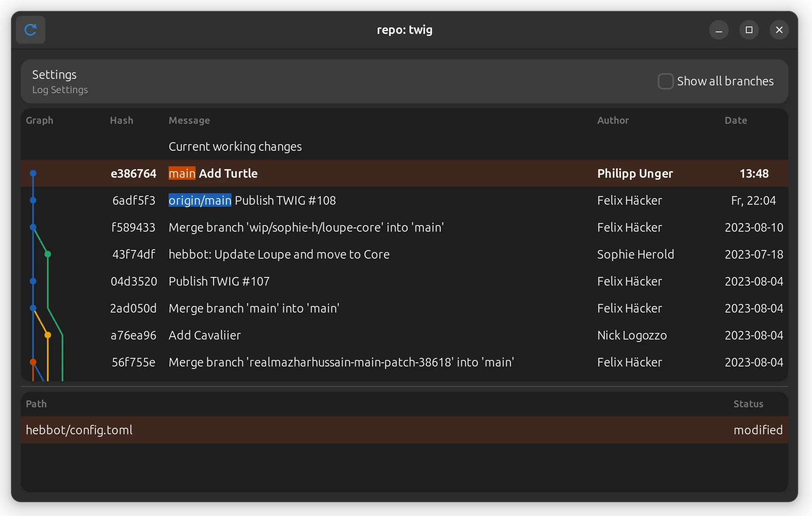Viewport: 812px width, 516px height.
Task: Expand the Log Settings row
Action: pos(60,81)
